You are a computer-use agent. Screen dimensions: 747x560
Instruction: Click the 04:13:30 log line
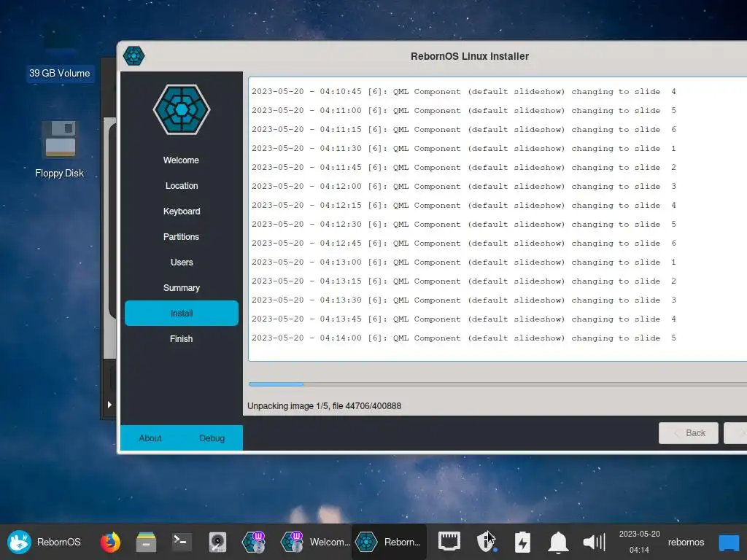point(463,300)
